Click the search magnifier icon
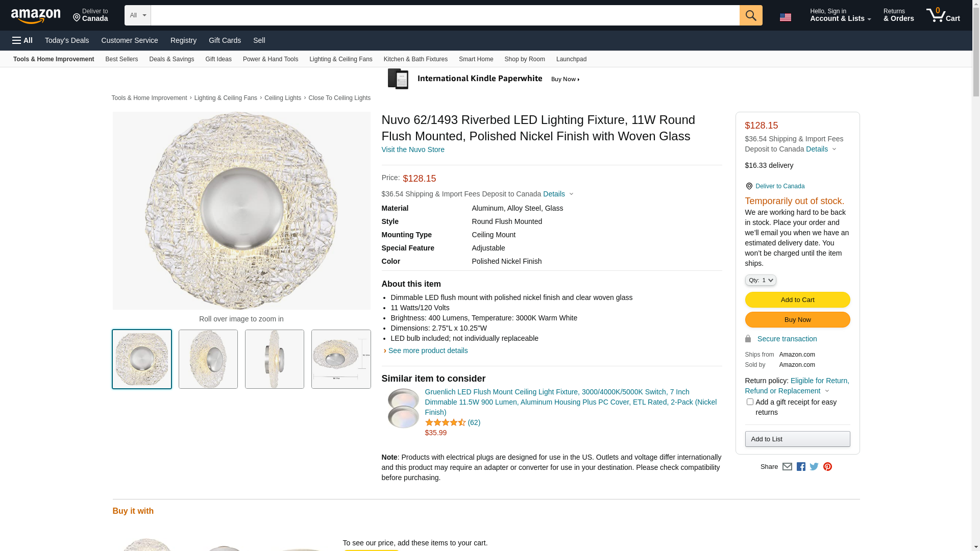Viewport: 980px width, 551px height. point(750,15)
